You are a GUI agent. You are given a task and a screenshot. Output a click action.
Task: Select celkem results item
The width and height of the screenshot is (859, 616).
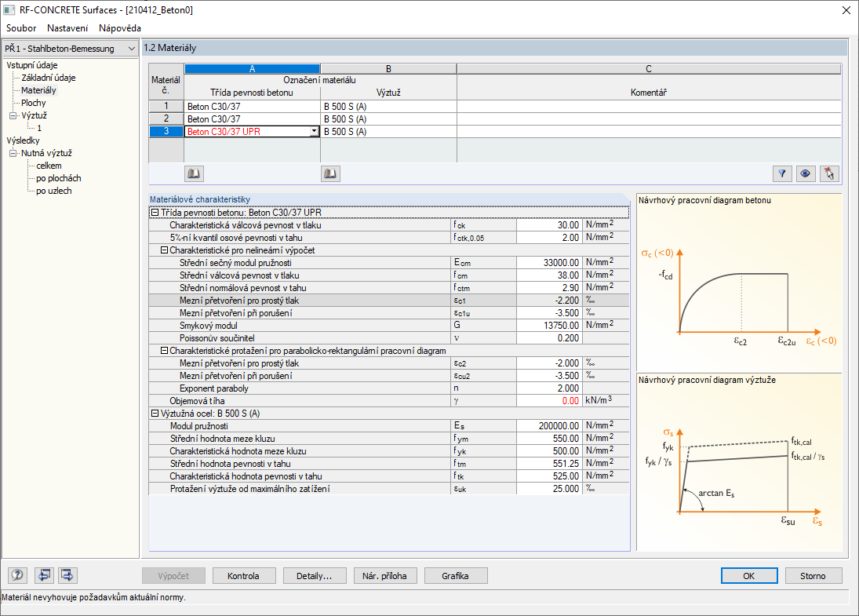pyautogui.click(x=49, y=166)
